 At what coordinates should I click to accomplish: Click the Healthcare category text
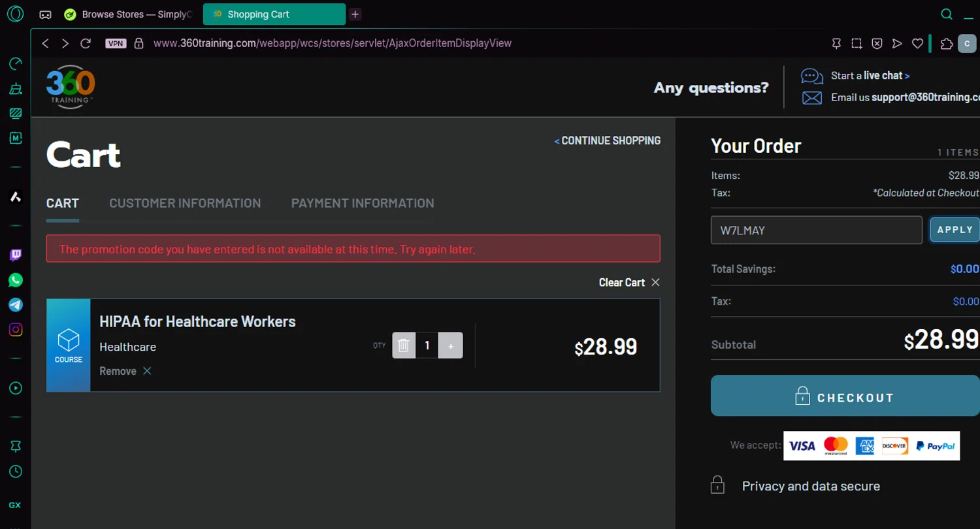coord(127,347)
